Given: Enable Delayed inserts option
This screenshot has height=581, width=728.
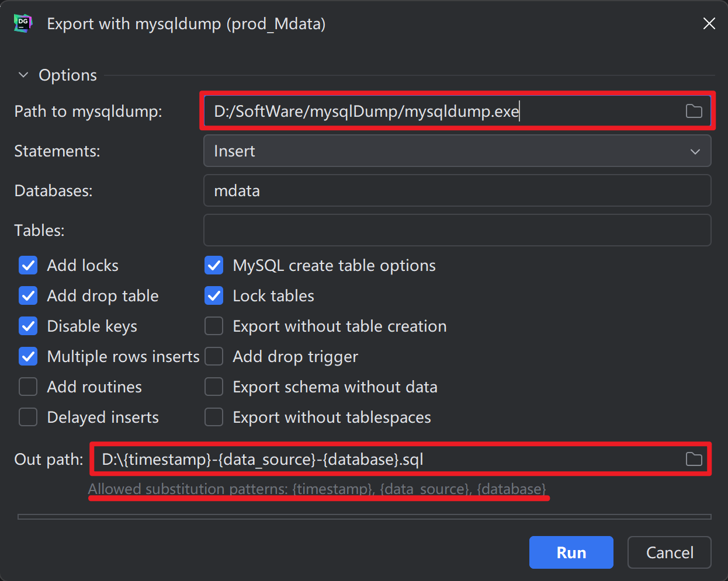Looking at the screenshot, I should pyautogui.click(x=28, y=418).
